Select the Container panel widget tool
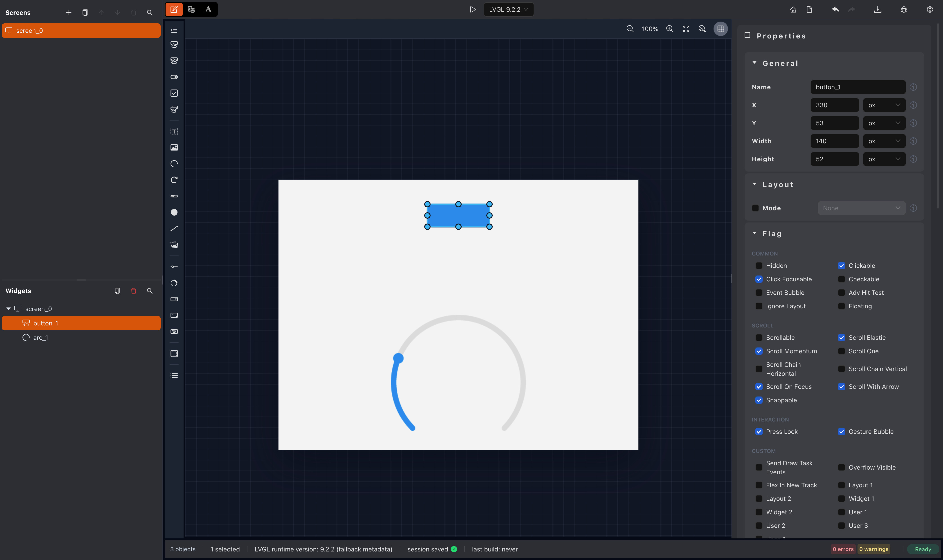The width and height of the screenshot is (943, 560). pyautogui.click(x=174, y=354)
